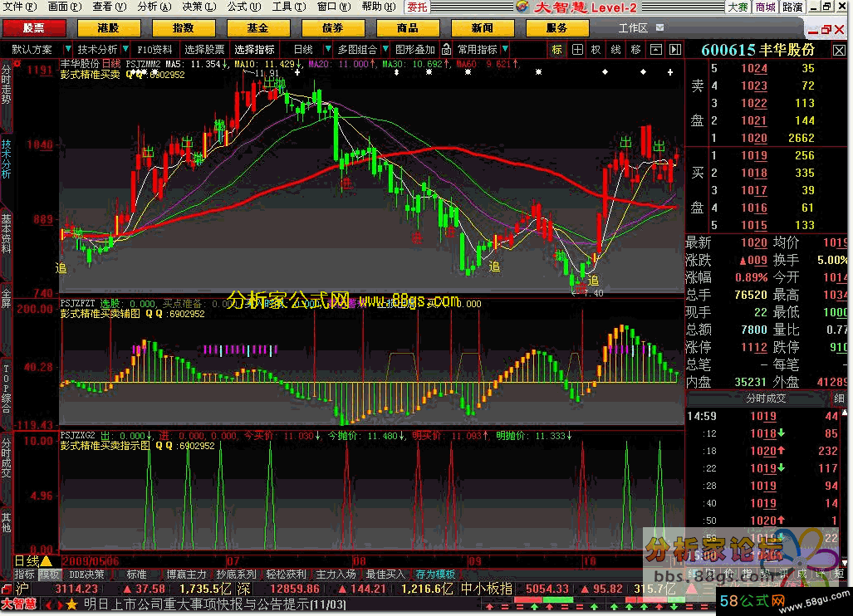
Task: Toggle the 线 line-drawing button
Action: click(615, 50)
